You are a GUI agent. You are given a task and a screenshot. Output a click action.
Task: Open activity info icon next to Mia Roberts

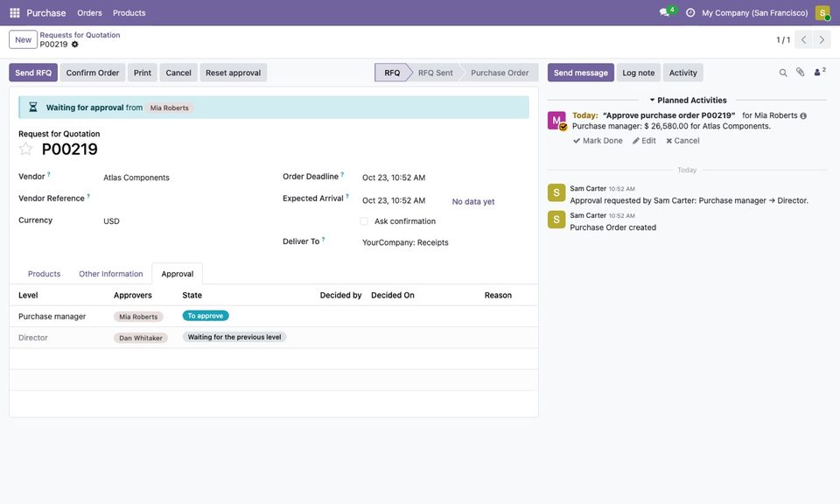(803, 115)
